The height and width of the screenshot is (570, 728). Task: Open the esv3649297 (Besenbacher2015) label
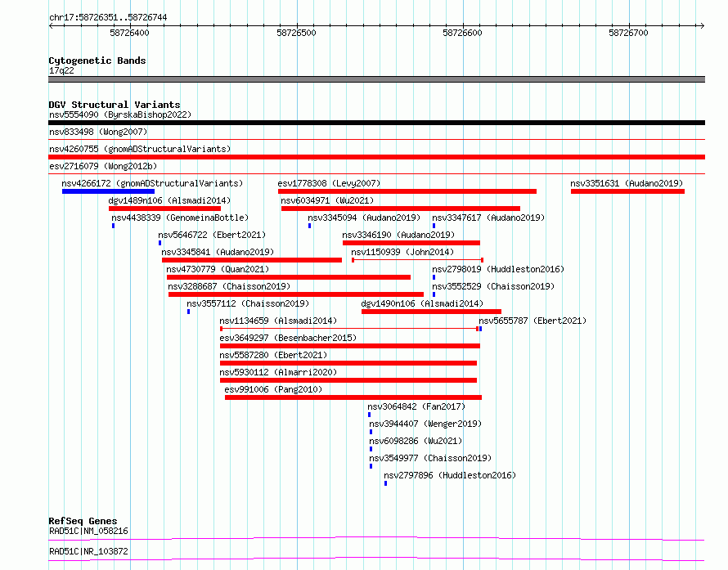(288, 338)
